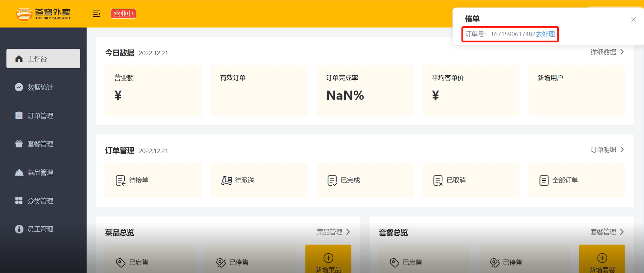Open 待派送 delivery orders card
The image size is (644, 273).
[259, 180]
